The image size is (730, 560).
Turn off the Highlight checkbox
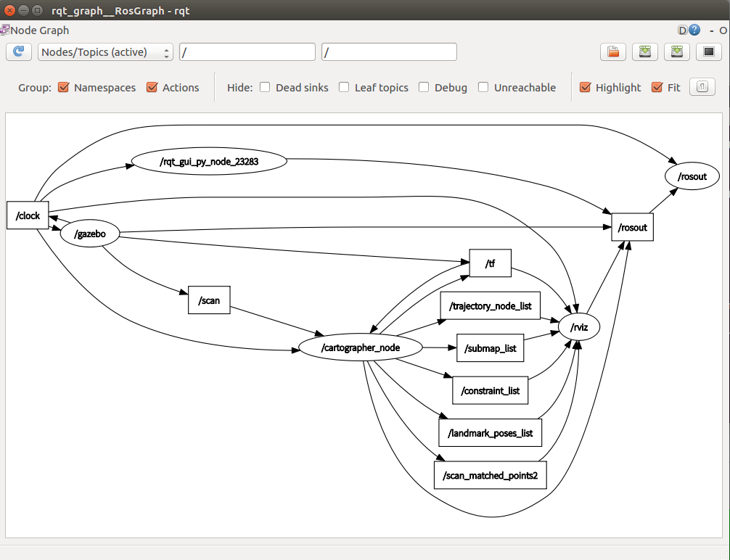[x=585, y=88]
